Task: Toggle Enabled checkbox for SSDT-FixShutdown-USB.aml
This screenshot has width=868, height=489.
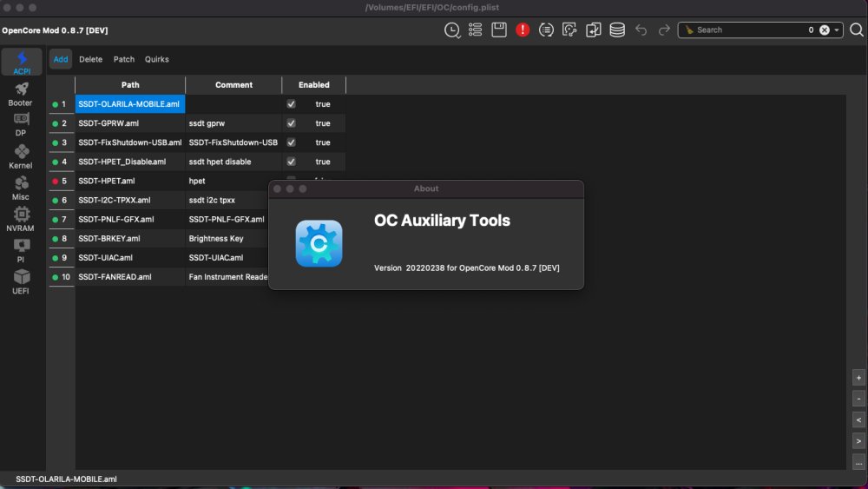Action: 291,142
